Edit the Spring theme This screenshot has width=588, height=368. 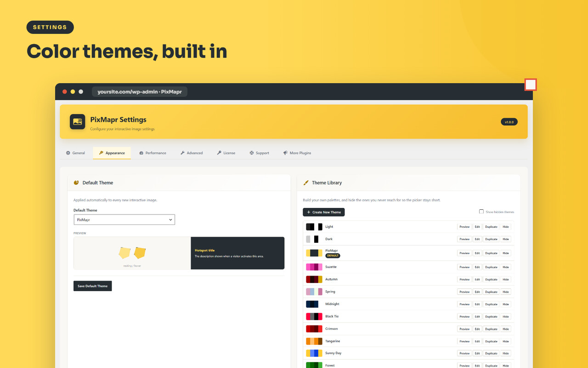(477, 292)
